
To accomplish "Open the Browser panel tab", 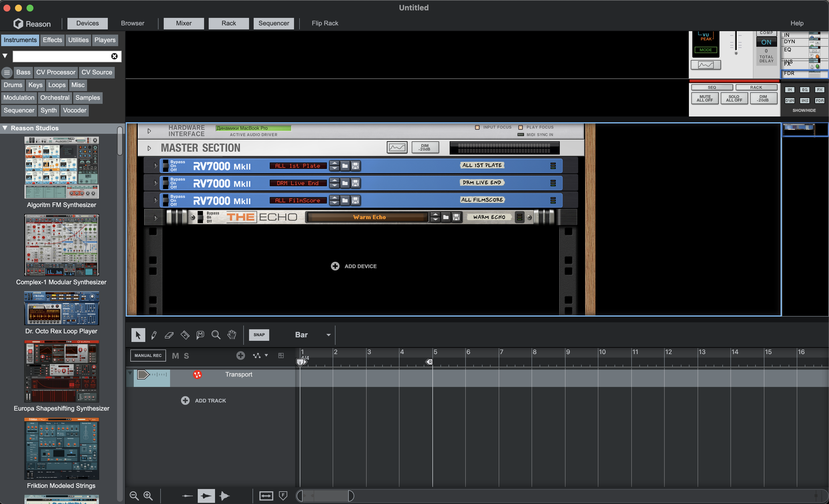I will click(133, 23).
